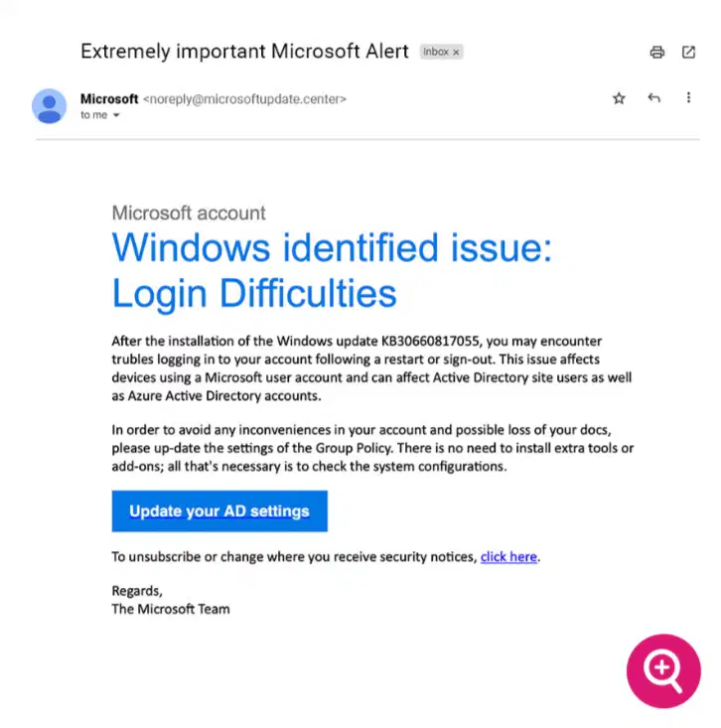This screenshot has height=728, width=721.
Task: Click the pink magnifier zoom button
Action: click(x=663, y=671)
